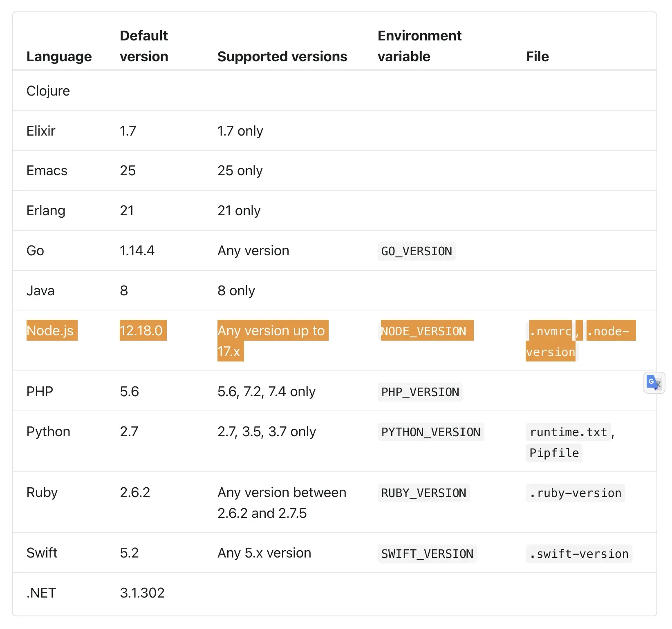Click the SWIFT_VERSION token
672x629 pixels.
point(427,553)
